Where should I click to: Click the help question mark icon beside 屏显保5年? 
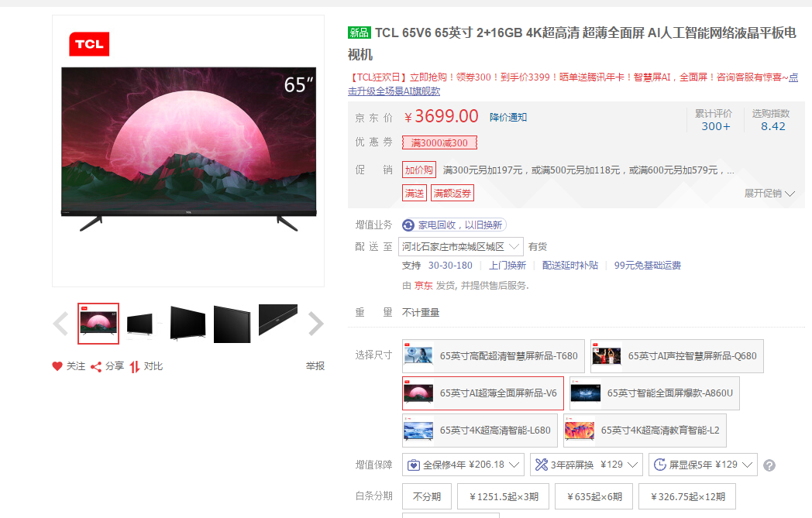coord(769,465)
